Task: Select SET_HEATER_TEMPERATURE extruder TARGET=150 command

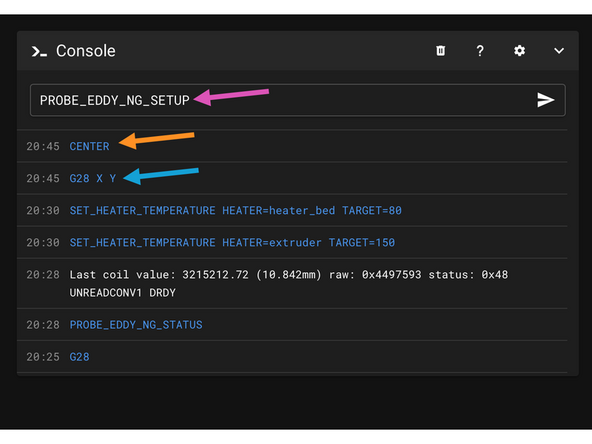Action: (232, 243)
